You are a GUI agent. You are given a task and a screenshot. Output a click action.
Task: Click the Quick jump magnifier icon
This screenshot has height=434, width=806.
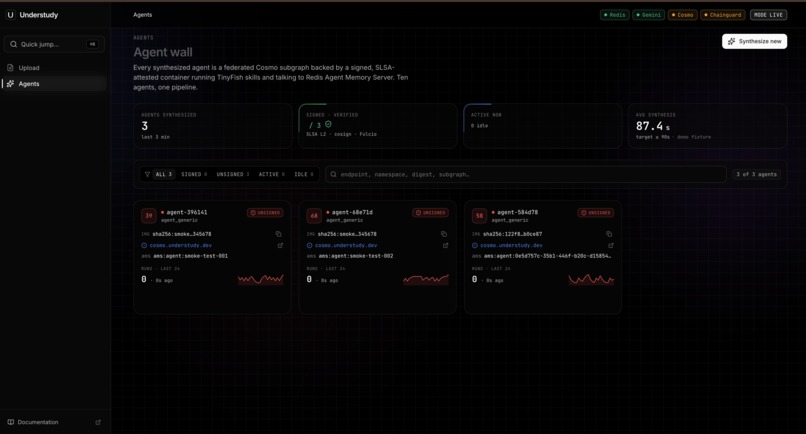[14, 44]
